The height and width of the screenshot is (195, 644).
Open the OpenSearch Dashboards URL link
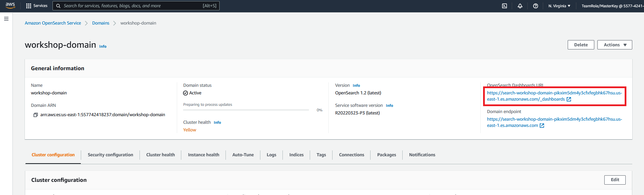[x=554, y=96]
